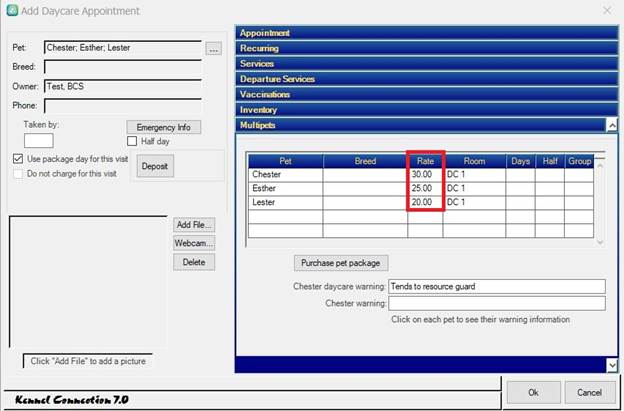624x411 pixels.
Task: Uncheck Use package day for this visit
Action: (x=18, y=159)
